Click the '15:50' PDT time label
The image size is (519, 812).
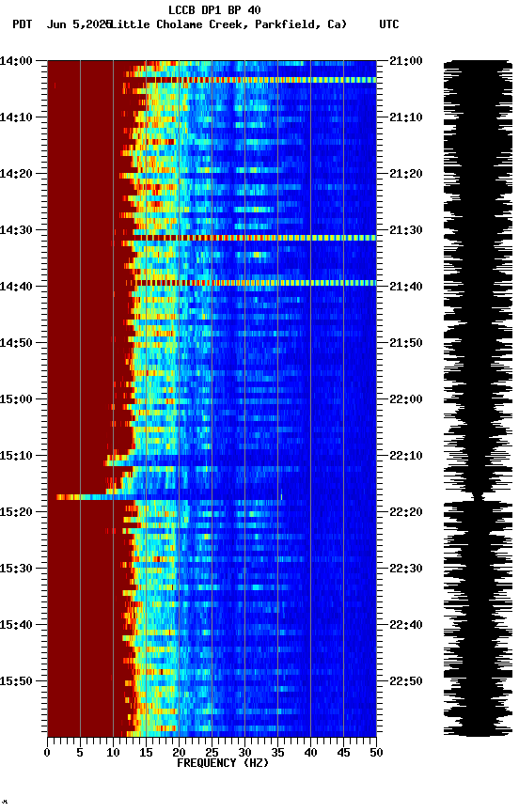tap(16, 682)
